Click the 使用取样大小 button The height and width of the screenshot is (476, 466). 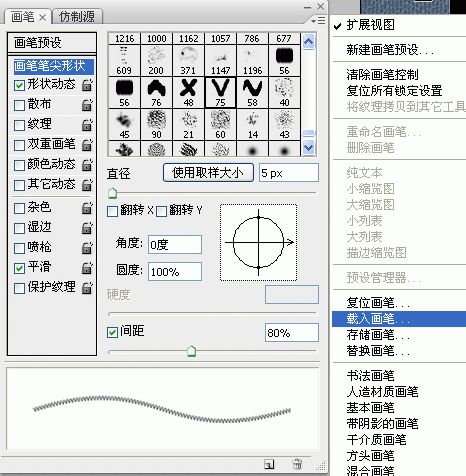[x=208, y=173]
